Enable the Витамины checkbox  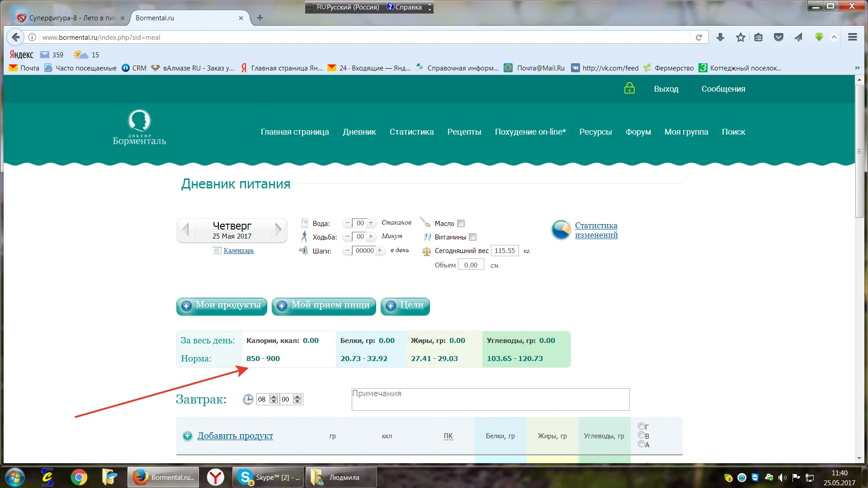473,237
